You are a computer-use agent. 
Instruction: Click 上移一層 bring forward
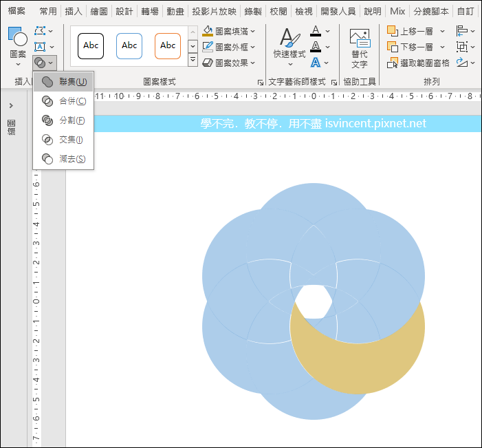pyautogui.click(x=410, y=31)
